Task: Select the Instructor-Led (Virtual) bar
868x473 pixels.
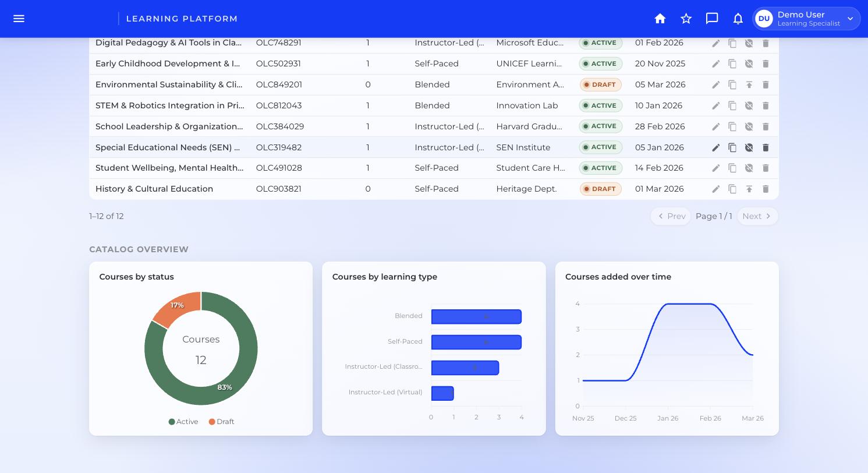Action: click(442, 393)
